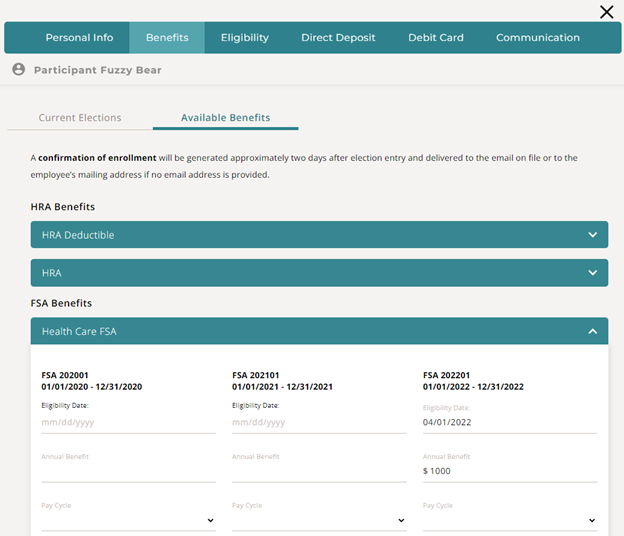Select the Available Benefits sub-tab
This screenshot has width=624, height=536.
[x=225, y=118]
